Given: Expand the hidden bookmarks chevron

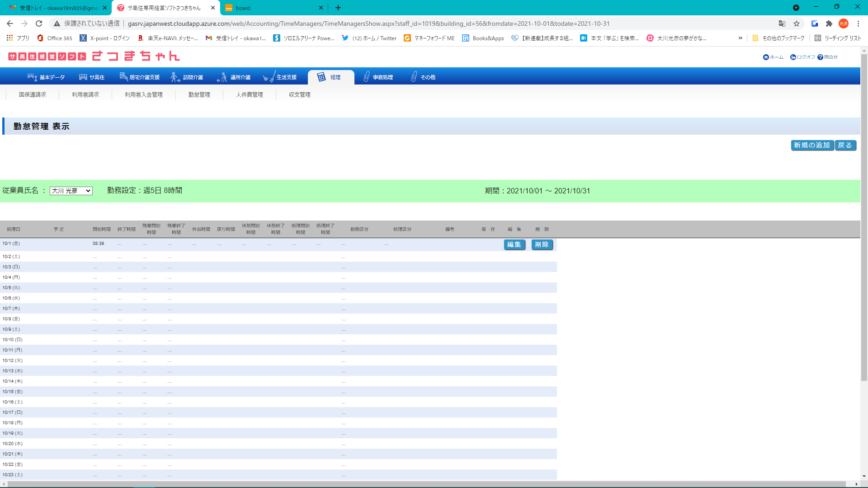Looking at the screenshot, I should 740,38.
